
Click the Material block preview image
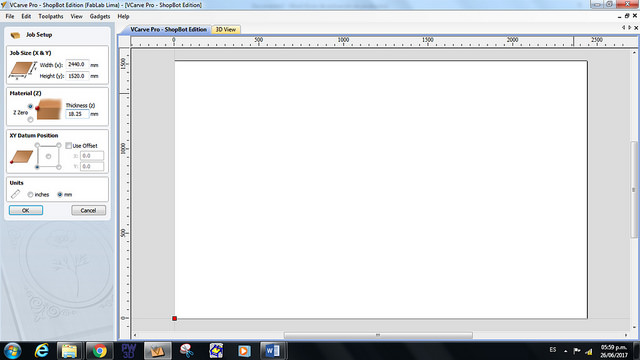48,109
